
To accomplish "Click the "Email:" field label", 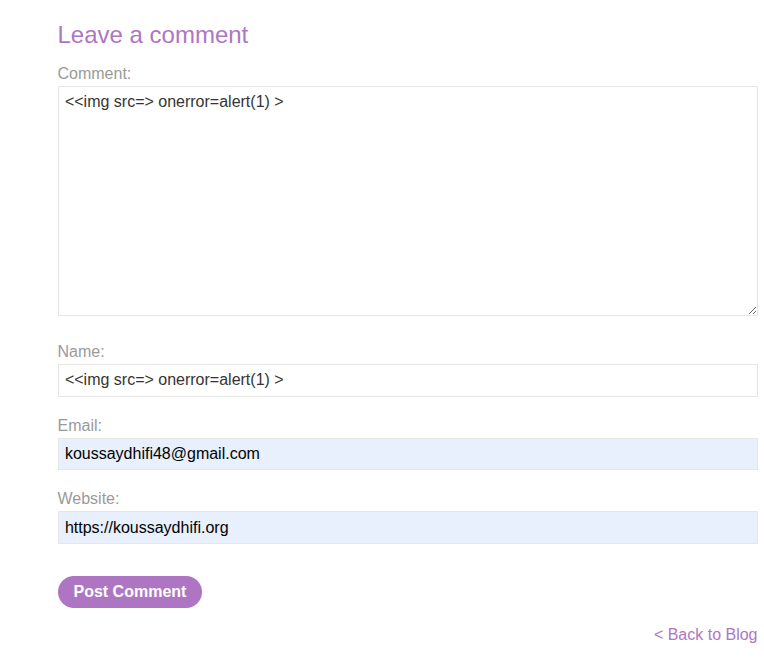I will pyautogui.click(x=80, y=425).
